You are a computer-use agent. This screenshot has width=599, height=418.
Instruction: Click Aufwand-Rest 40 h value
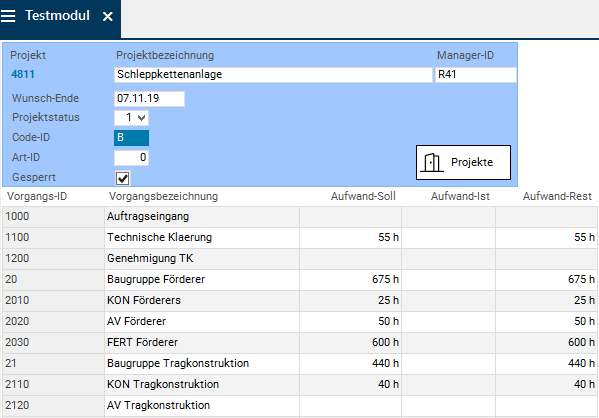[546, 385]
